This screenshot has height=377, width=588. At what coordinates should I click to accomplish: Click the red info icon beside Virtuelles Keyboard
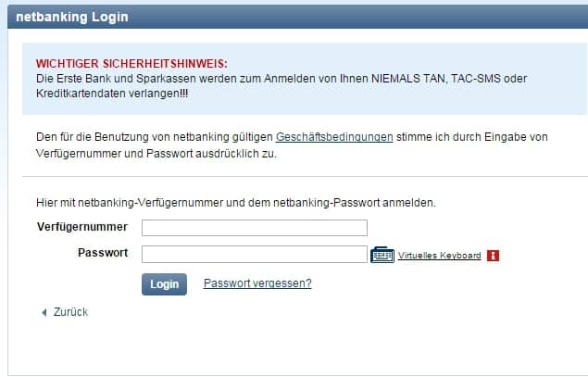493,256
